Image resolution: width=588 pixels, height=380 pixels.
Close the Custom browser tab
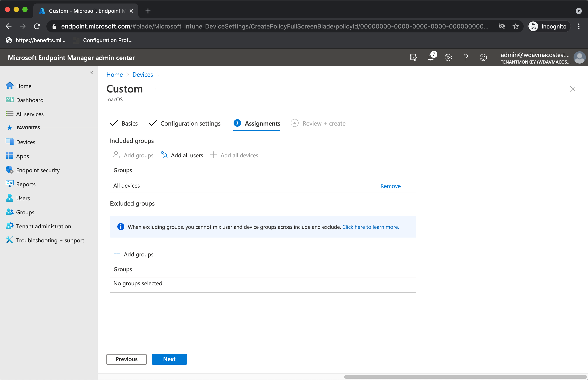click(131, 11)
